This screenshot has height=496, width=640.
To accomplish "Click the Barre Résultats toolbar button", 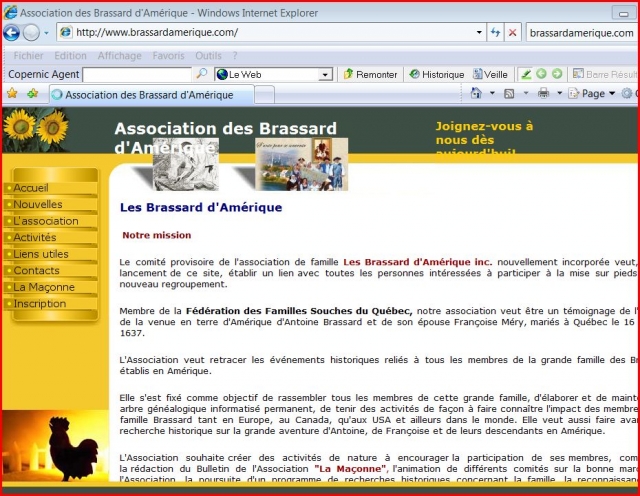I will 604,74.
